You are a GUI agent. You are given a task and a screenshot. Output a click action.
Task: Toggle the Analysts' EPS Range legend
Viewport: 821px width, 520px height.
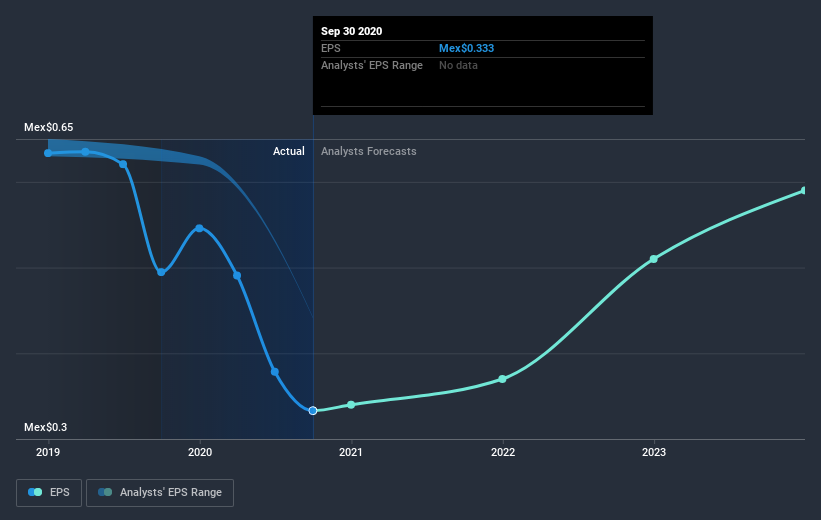160,493
